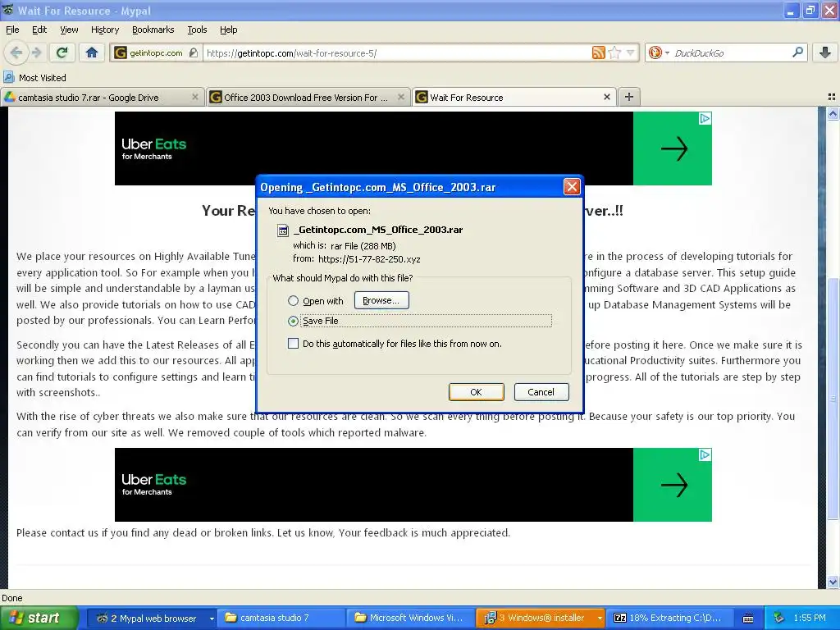Viewport: 840px width, 630px height.
Task: Click the AdChoices icon on bottom Uber Eats ad
Action: tap(705, 454)
